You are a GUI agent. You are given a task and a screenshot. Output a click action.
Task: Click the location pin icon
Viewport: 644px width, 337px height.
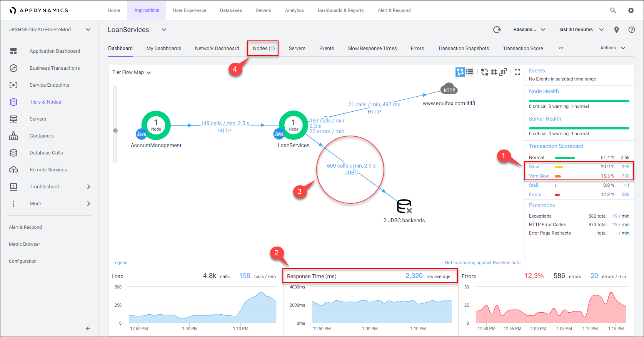pos(617,30)
